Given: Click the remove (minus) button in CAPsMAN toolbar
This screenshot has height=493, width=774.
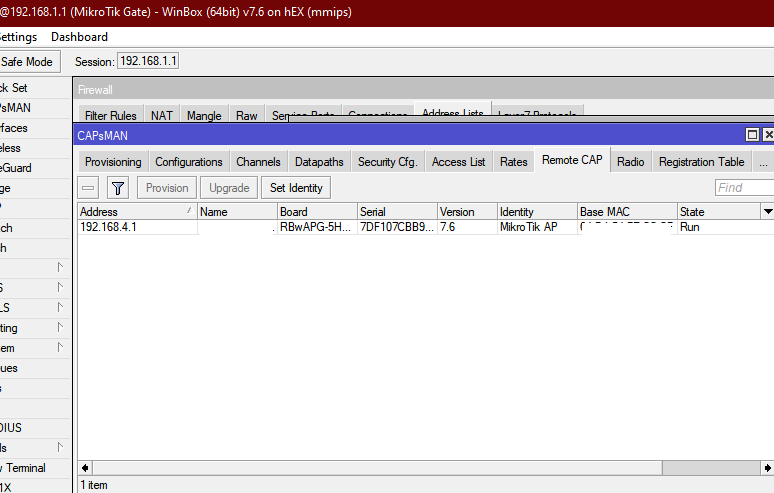Looking at the screenshot, I should pos(88,188).
